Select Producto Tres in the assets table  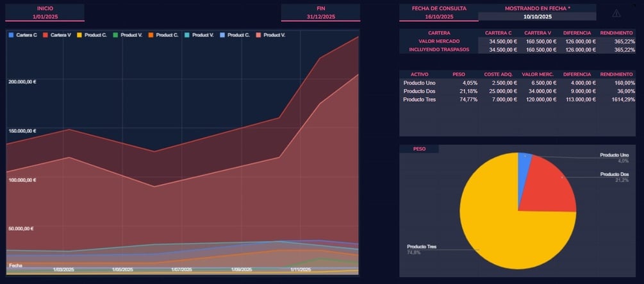(x=419, y=99)
